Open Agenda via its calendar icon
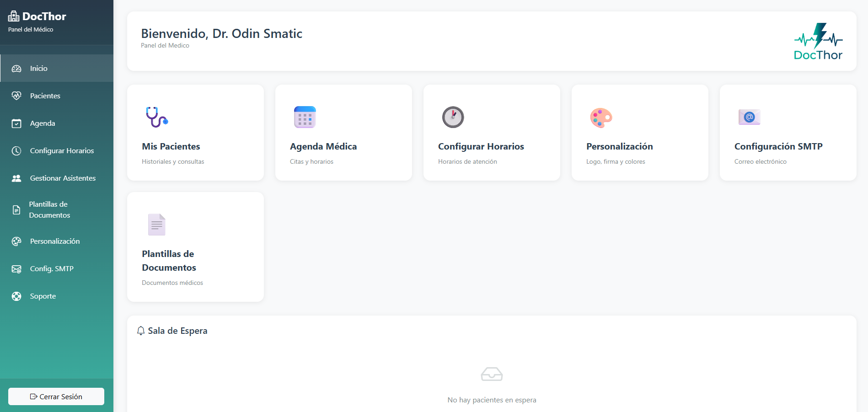This screenshot has height=412, width=868. 16,123
